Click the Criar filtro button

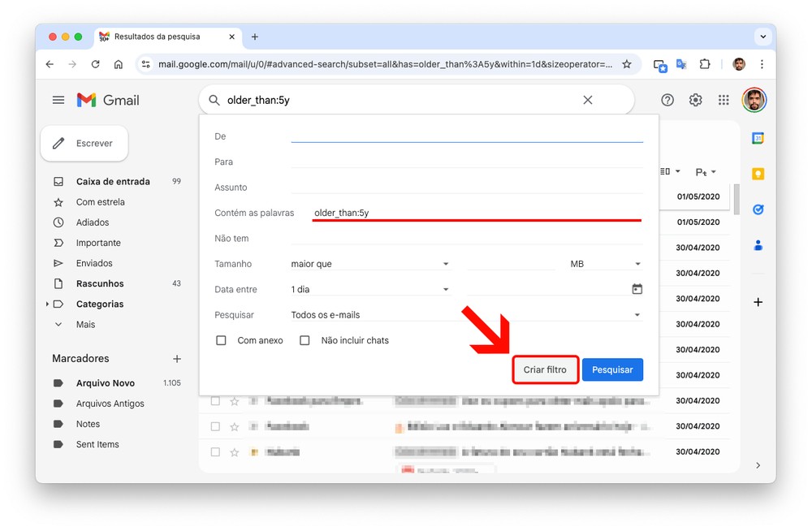pos(545,369)
